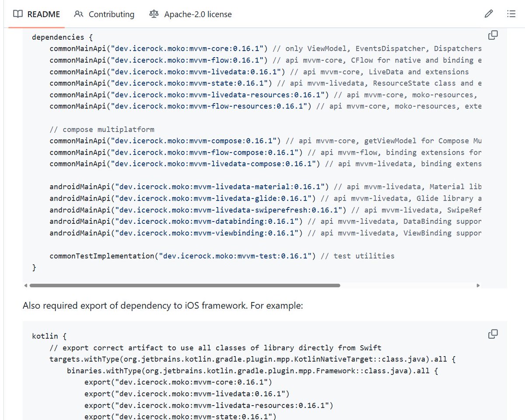
Task: Click the pencil icon to edit README
Action: click(489, 14)
